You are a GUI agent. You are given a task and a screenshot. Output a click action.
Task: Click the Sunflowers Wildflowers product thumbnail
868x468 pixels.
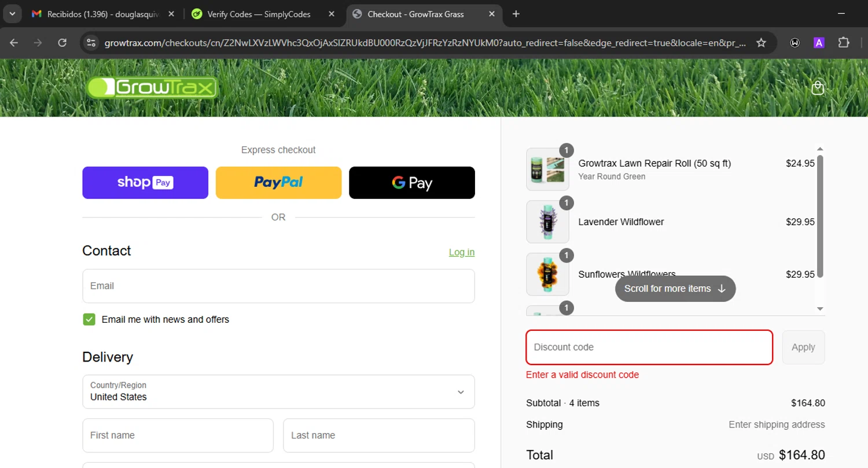point(547,274)
